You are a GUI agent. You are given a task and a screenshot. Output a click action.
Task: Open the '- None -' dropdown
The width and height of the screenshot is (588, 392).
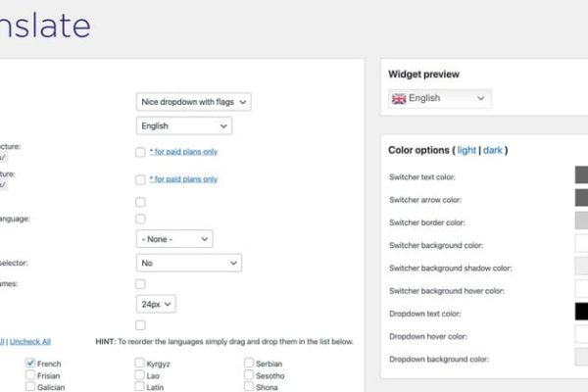pos(175,238)
